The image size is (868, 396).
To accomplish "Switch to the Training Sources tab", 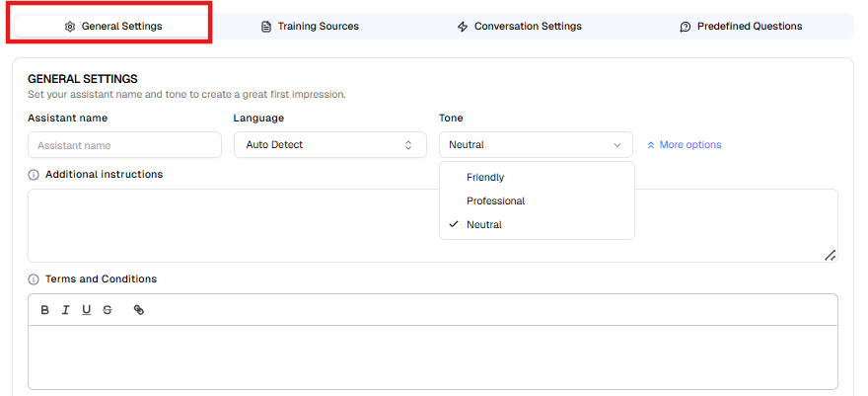I will (310, 27).
